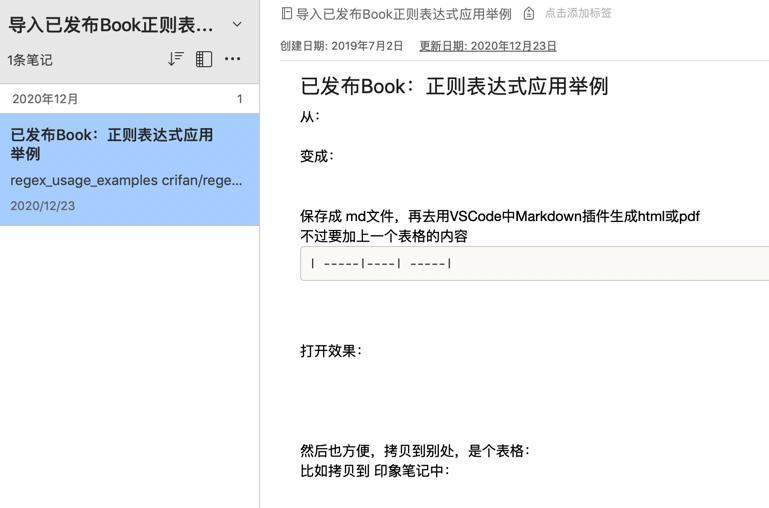Viewport: 769px width, 508px height.
Task: Click the line 比如拷贝到 印象笔记中：
Action: (375, 471)
